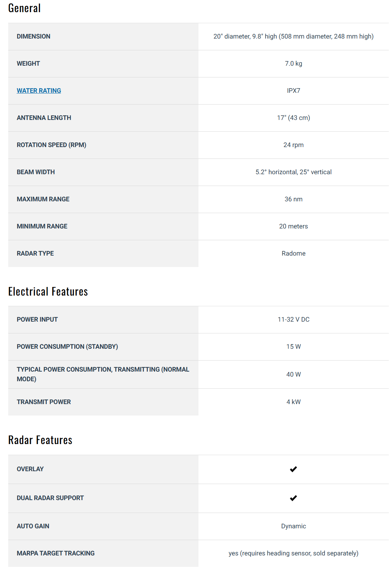This screenshot has width=392, height=574.
Task: Click the ANTENNA LENGTH label
Action: 44,118
